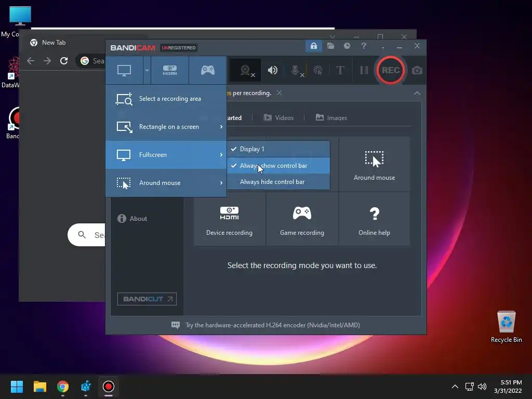The height and width of the screenshot is (399, 532).
Task: Open the About sidebar item
Action: tap(132, 219)
